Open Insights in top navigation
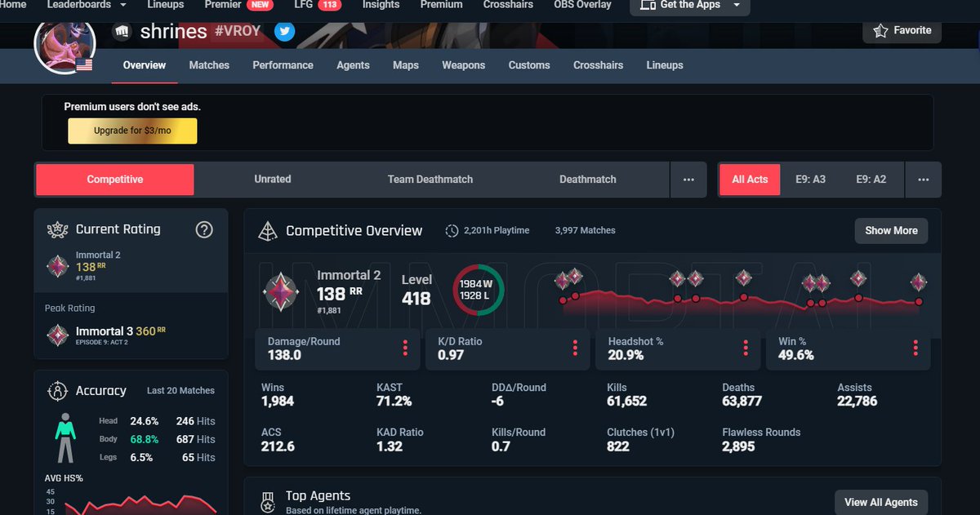Viewport: 980px width, 515px height. tap(381, 5)
